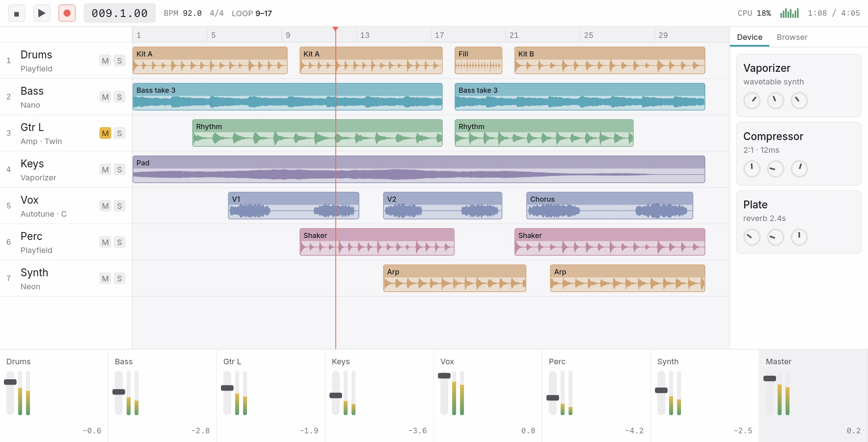Select the Chorus vocal clip

(610, 206)
